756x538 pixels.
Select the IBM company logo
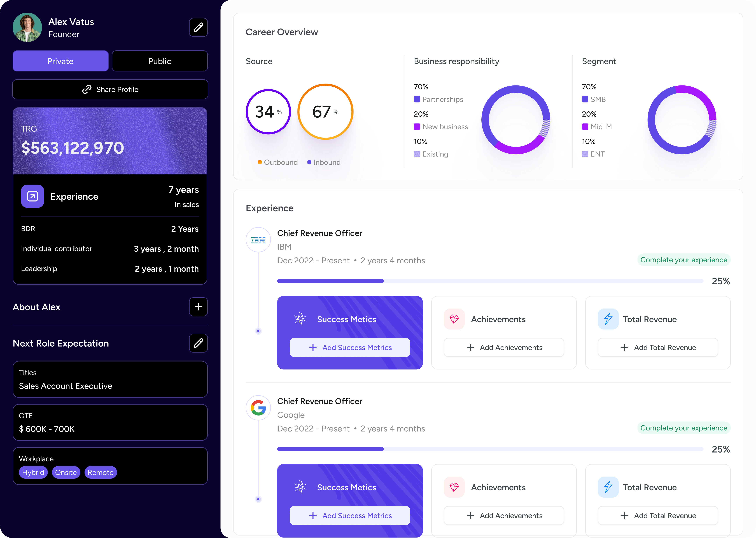[x=258, y=240]
